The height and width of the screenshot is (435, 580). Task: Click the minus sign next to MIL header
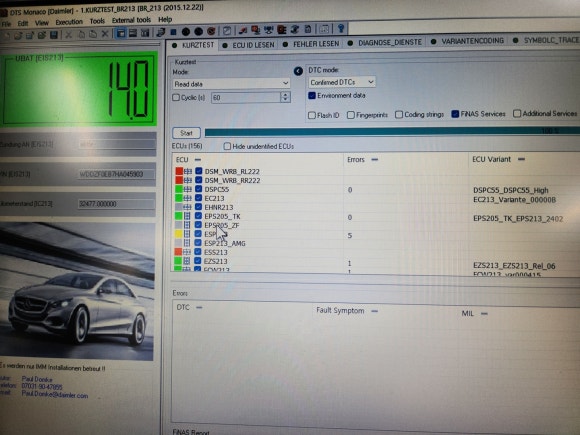point(484,314)
